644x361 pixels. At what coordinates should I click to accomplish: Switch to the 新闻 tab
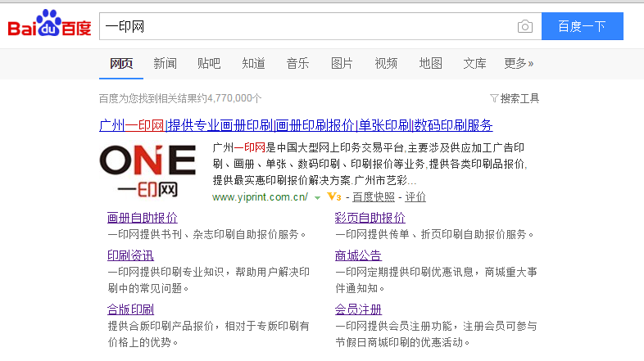tap(166, 64)
